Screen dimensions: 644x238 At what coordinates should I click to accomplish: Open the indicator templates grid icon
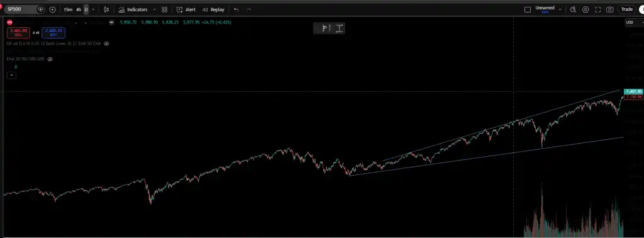pos(165,9)
